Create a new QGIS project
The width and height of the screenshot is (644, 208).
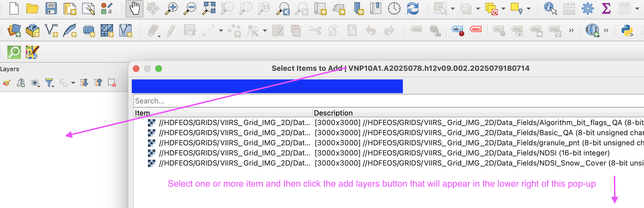pyautogui.click(x=14, y=8)
